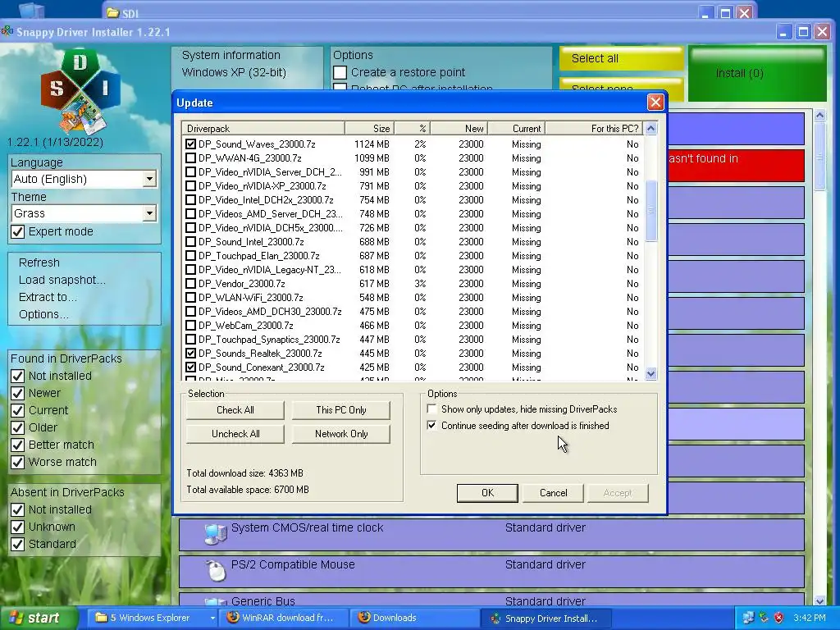This screenshot has width=840, height=630.
Task: Sort by For this PC? column header
Action: [594, 128]
